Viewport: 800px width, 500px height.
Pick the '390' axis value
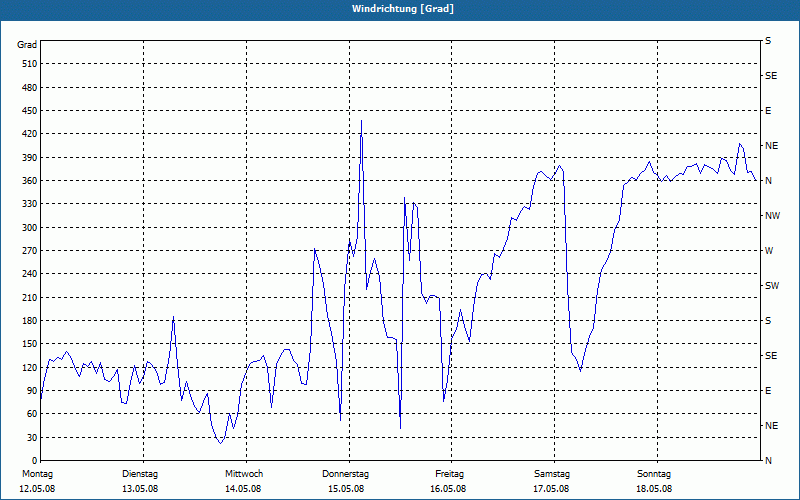point(30,158)
